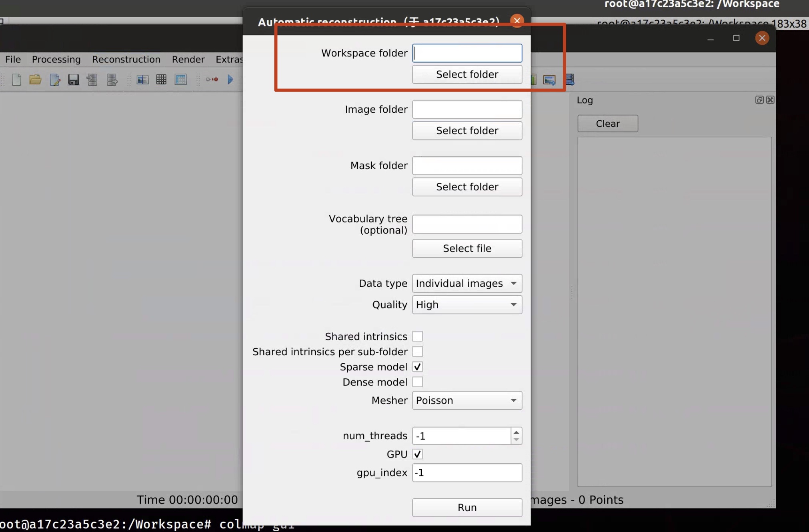
Task: Click Select file for Vocabulary tree
Action: tap(467, 248)
